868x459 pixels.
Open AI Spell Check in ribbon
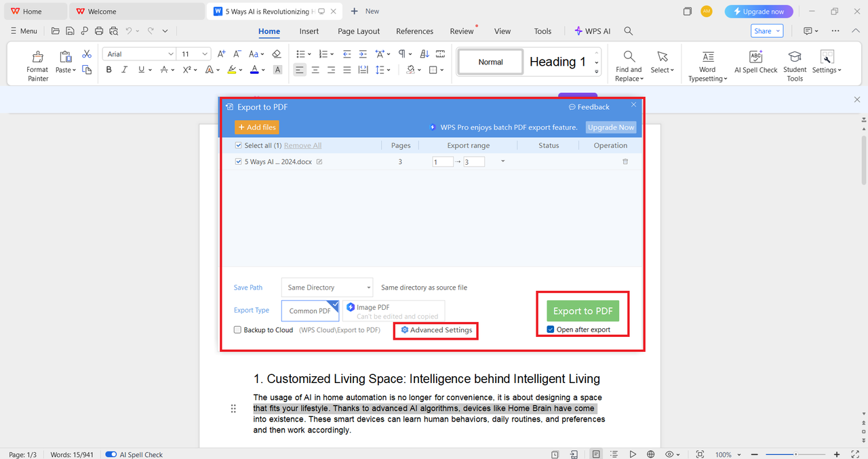coord(755,62)
